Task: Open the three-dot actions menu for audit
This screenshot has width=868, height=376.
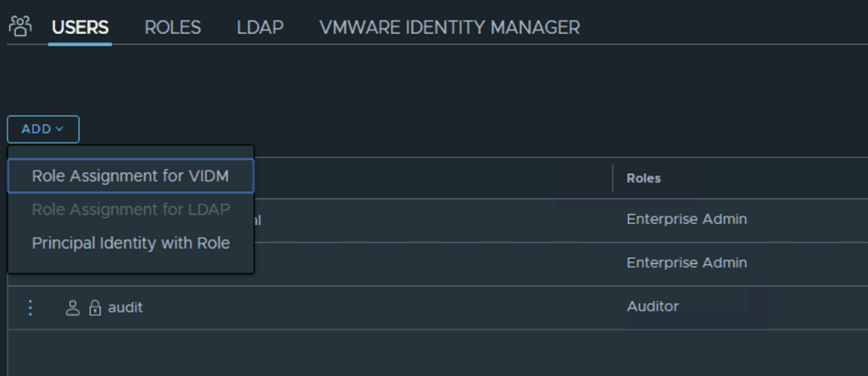Action: [x=31, y=307]
